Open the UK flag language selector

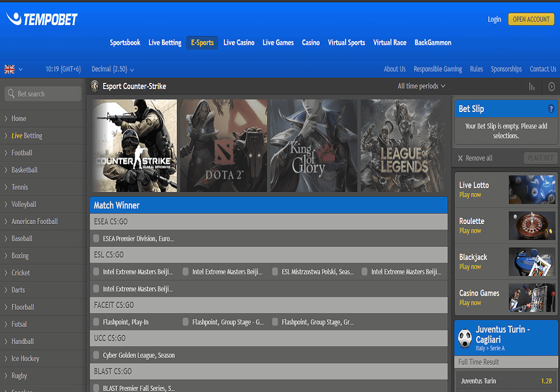point(13,69)
